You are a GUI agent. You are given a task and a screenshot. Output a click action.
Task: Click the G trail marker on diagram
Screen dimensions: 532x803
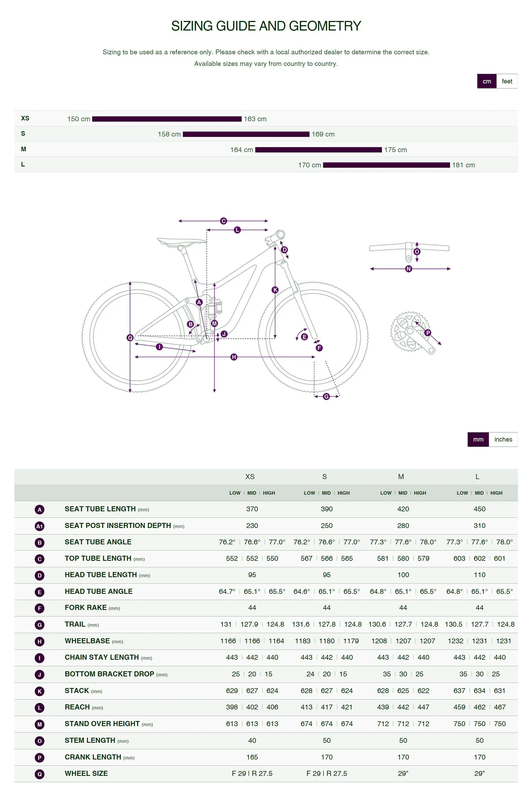pos(326,396)
